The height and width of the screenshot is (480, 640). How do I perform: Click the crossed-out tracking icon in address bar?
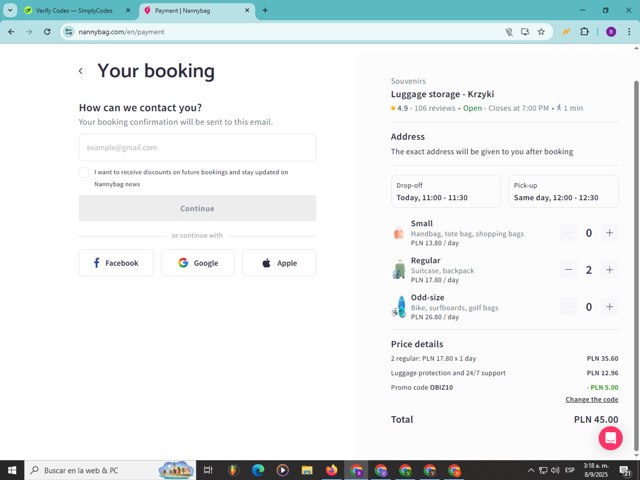tap(509, 32)
